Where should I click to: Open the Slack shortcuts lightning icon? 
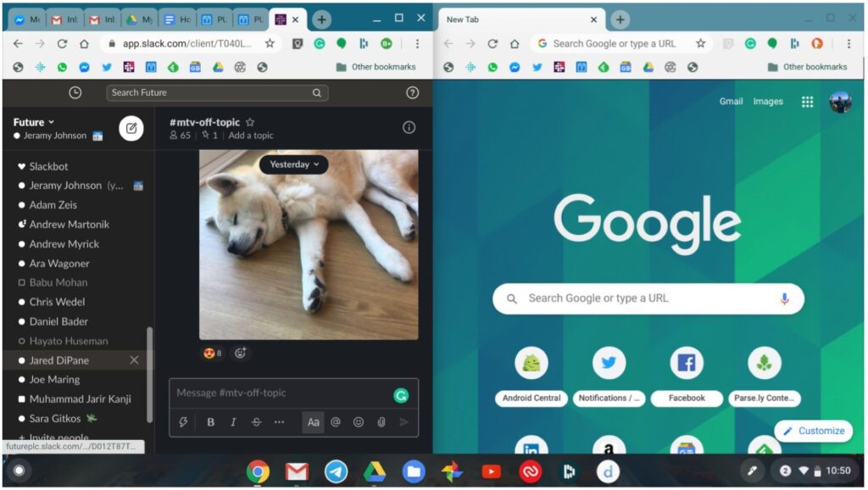click(x=183, y=422)
